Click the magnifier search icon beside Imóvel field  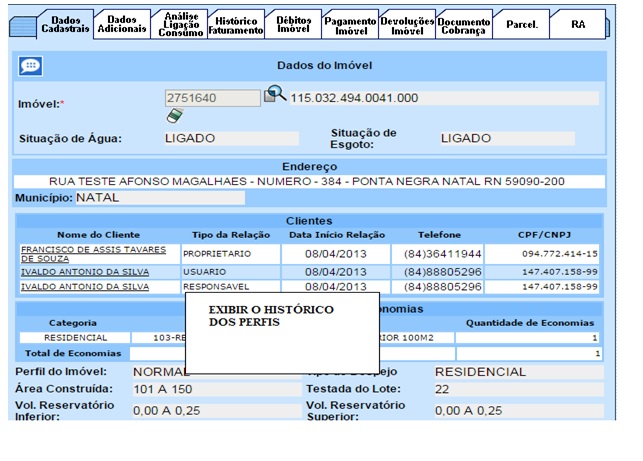coord(274,95)
